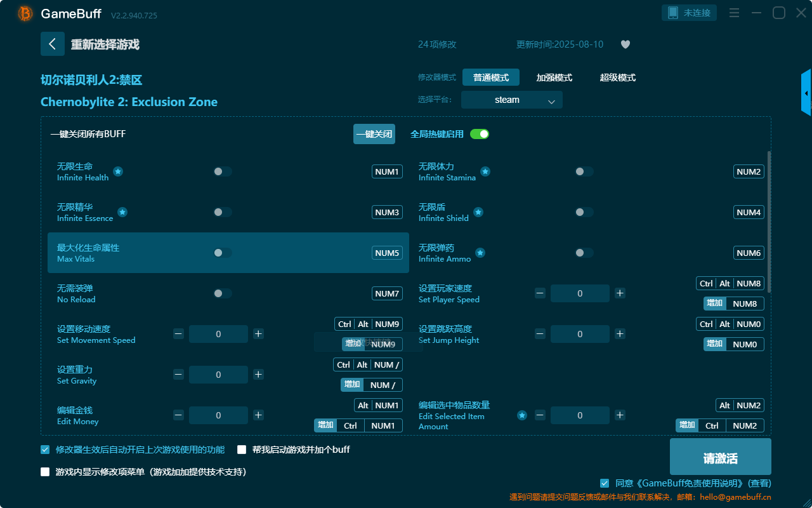Decrease Set Gravity with minus
Screen dimensions: 812x508
tap(178, 375)
